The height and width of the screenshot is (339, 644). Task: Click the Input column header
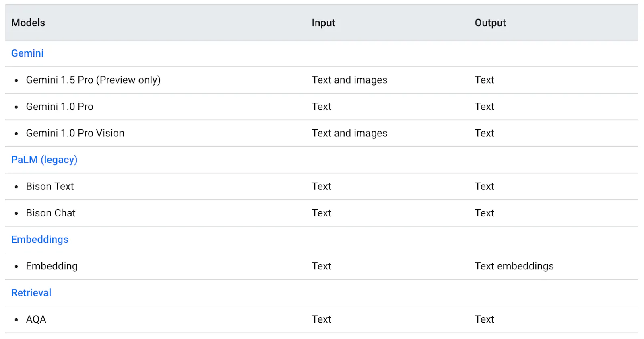(323, 23)
